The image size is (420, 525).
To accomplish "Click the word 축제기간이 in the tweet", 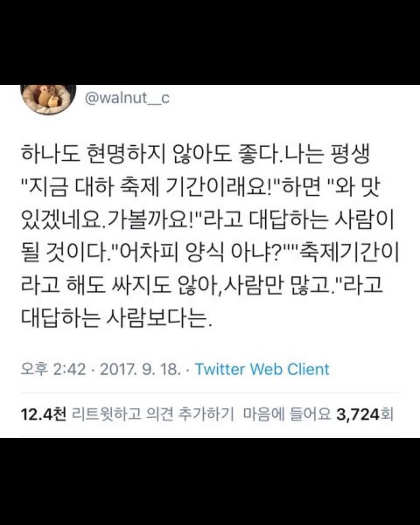I will [349, 253].
